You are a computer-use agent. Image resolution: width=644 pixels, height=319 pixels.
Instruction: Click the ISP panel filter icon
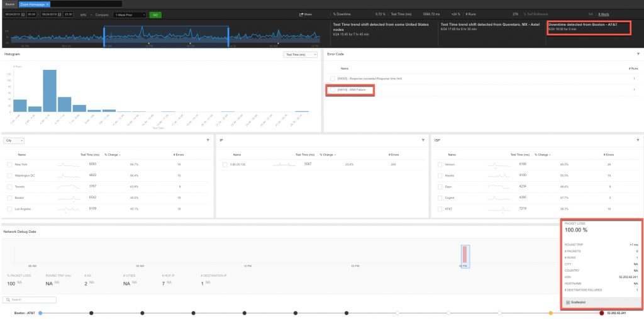point(638,140)
